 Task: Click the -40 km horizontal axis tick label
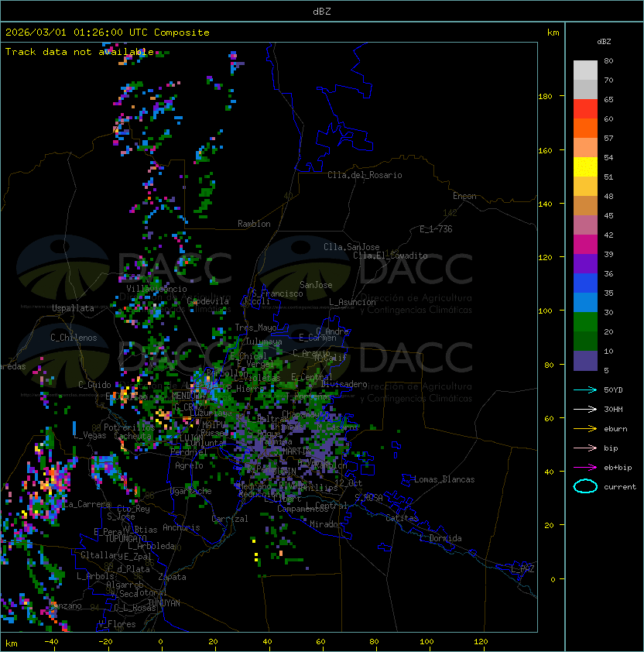point(51,642)
